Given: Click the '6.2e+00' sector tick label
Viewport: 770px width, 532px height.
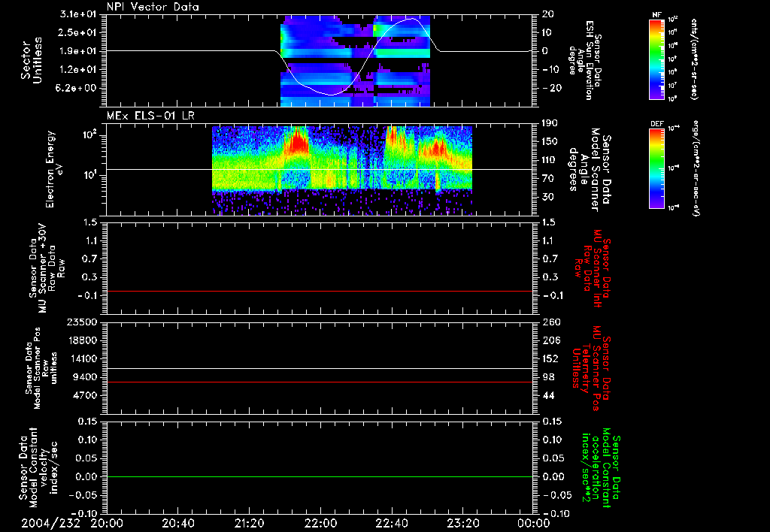Looking at the screenshot, I should pyautogui.click(x=78, y=88).
